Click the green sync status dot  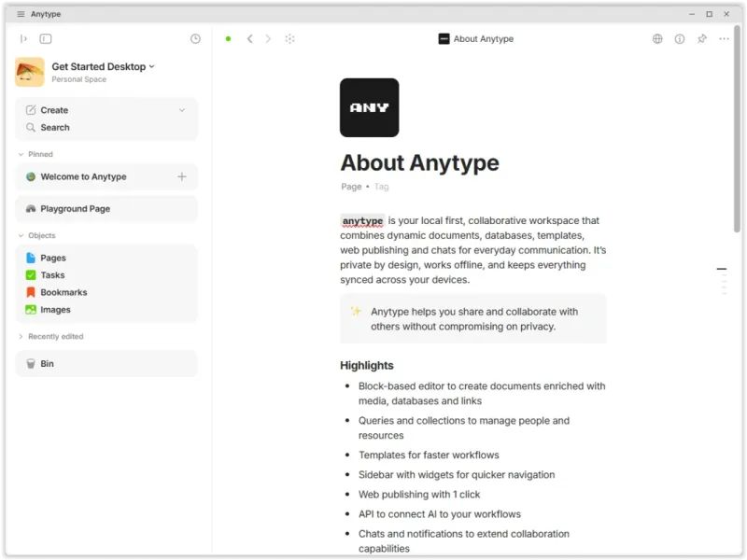coord(228,38)
